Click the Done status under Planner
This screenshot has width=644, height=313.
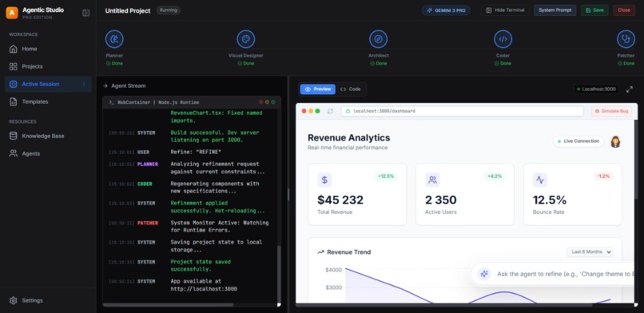[114, 64]
